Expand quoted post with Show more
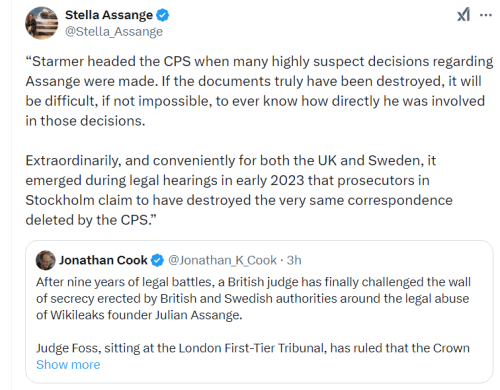The width and height of the screenshot is (500, 390). [68, 365]
